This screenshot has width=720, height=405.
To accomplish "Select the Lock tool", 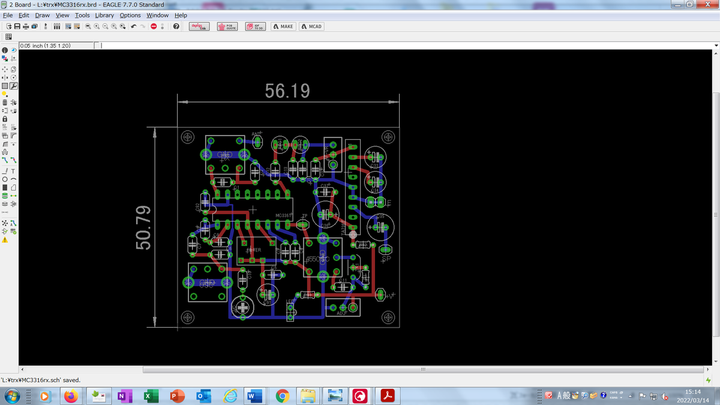I will [5, 119].
